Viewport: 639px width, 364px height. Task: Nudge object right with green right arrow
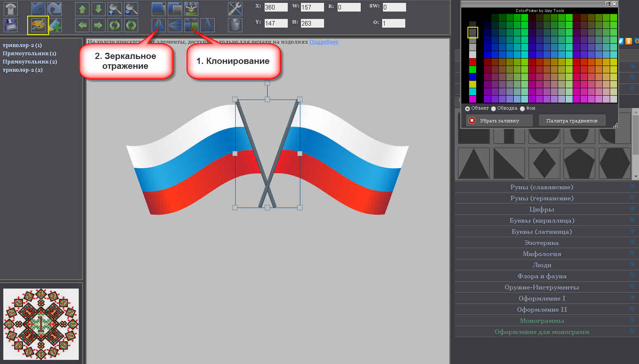point(98,25)
